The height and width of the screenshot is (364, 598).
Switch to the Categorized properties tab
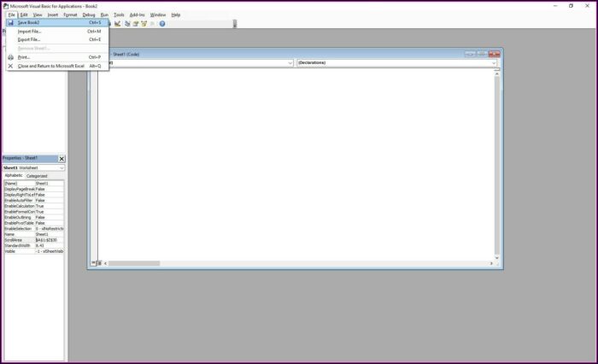[37, 176]
